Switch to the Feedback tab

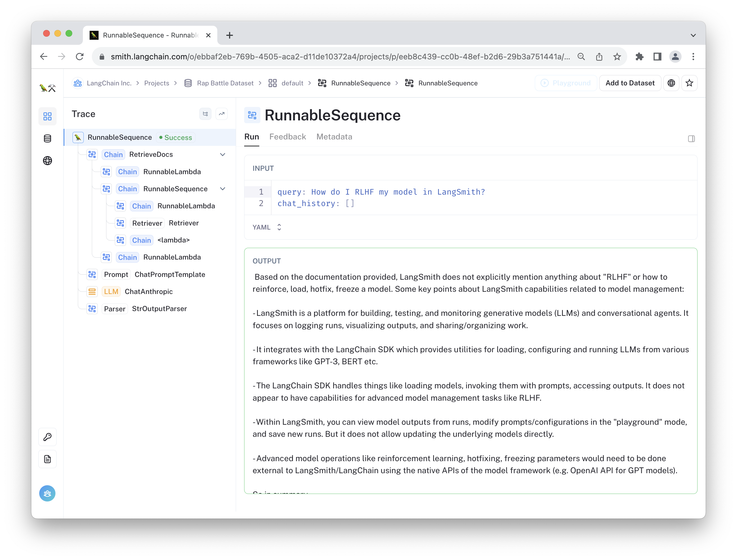click(x=288, y=137)
